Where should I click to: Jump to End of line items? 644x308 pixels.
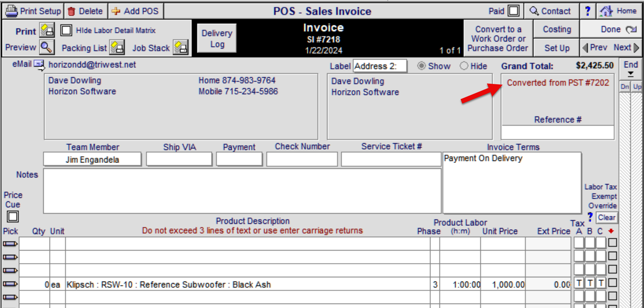click(630, 69)
